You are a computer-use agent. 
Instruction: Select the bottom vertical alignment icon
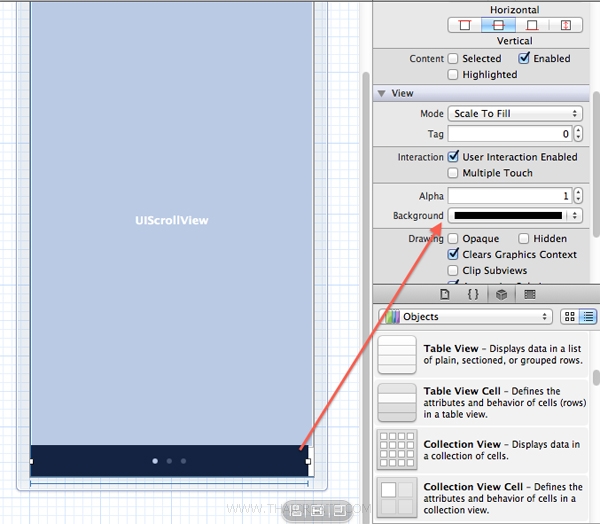[x=532, y=25]
